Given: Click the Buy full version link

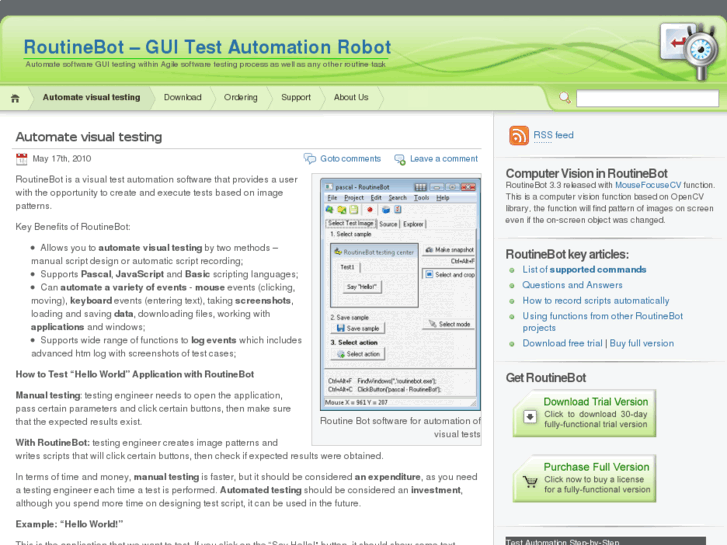Looking at the screenshot, I should (x=642, y=343).
